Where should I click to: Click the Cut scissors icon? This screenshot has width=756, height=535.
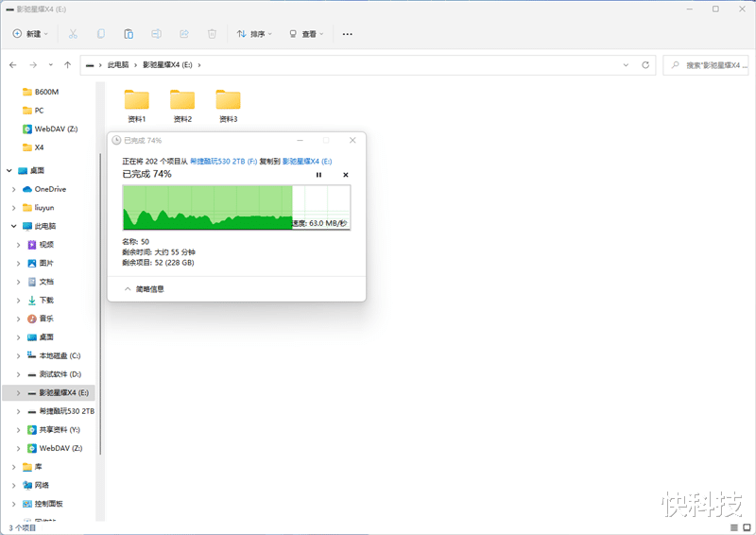click(x=73, y=34)
